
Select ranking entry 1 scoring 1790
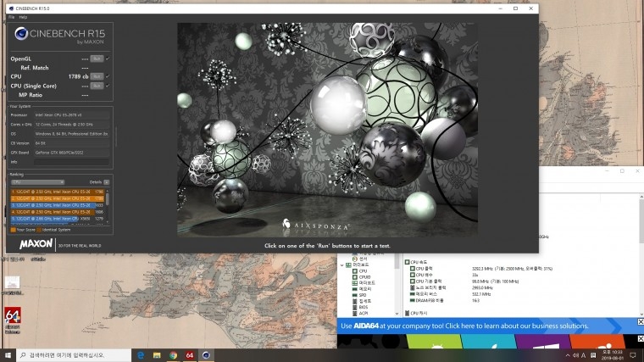57,192
